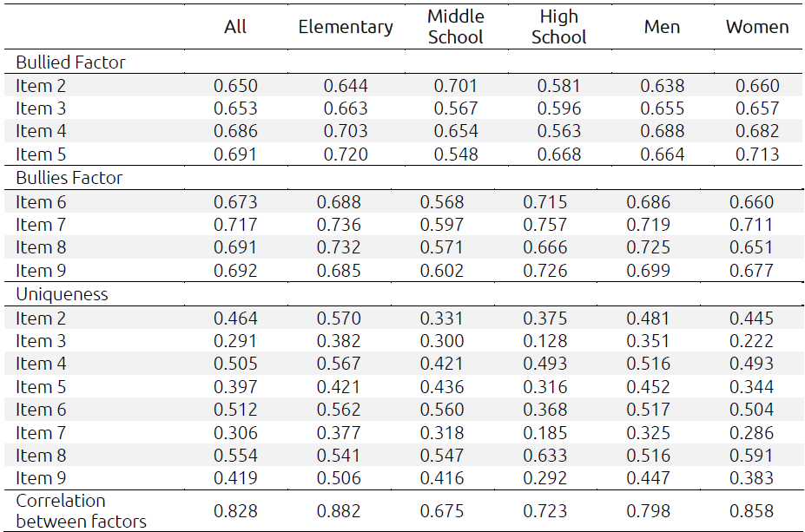The image size is (805, 532).
Task: Select Item 6 label under Bullies Factor
Action: tap(40, 202)
